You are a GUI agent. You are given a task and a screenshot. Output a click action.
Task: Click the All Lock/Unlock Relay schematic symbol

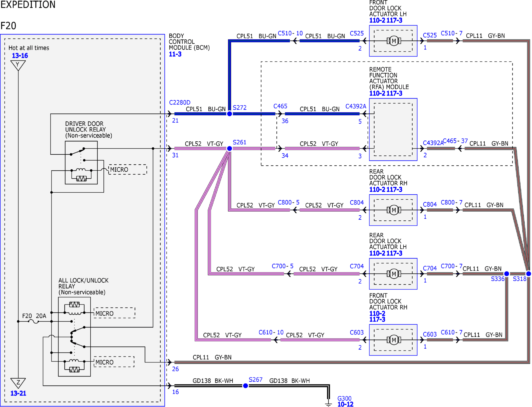click(74, 337)
